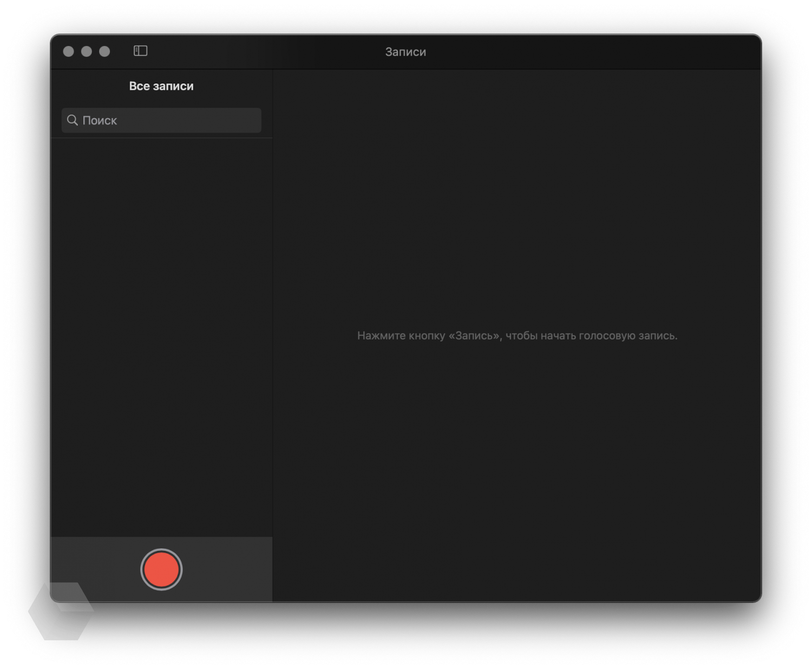Close the Записи window
This screenshot has height=669, width=812.
point(69,51)
